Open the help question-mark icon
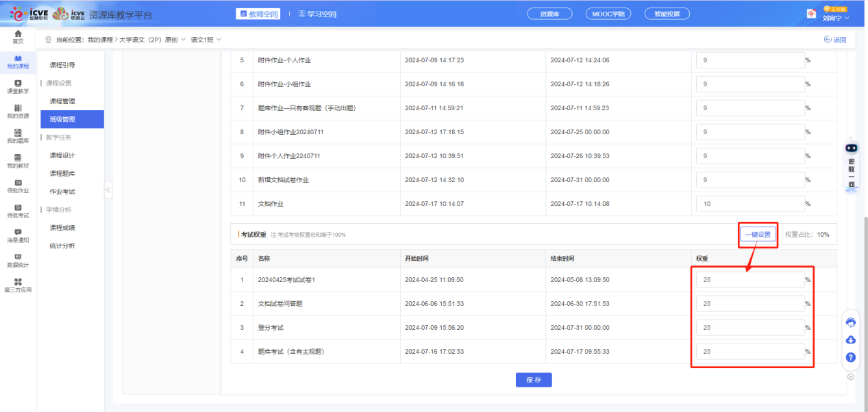 [x=850, y=357]
